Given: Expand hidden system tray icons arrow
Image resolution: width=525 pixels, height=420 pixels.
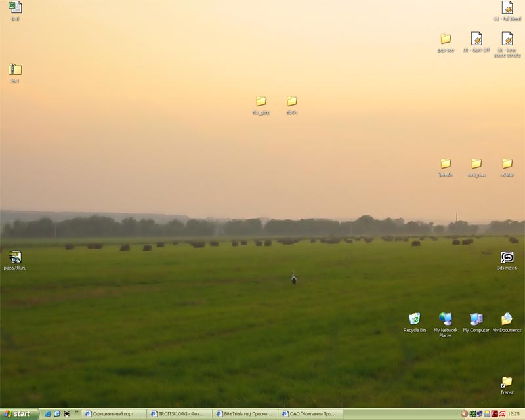Looking at the screenshot, I should coord(465,414).
